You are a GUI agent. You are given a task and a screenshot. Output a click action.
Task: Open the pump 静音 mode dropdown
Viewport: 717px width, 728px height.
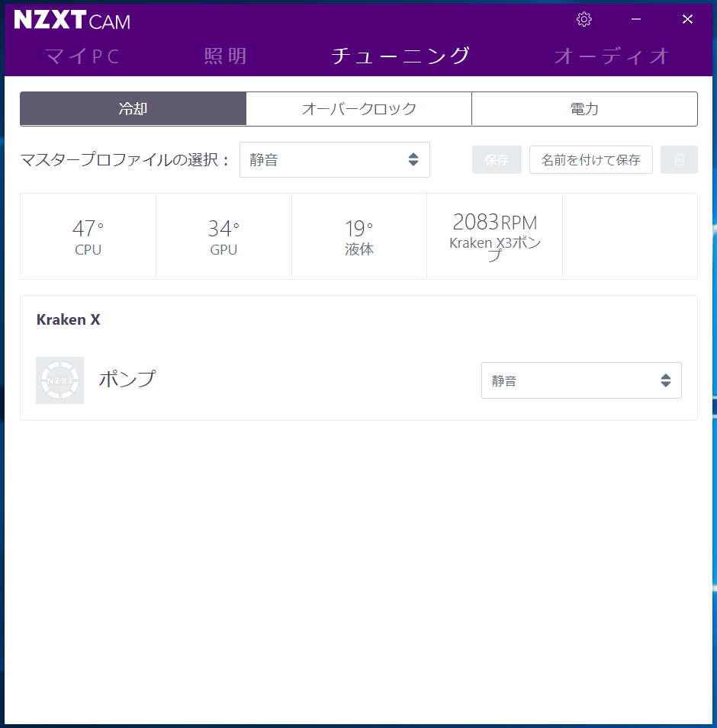coord(581,380)
